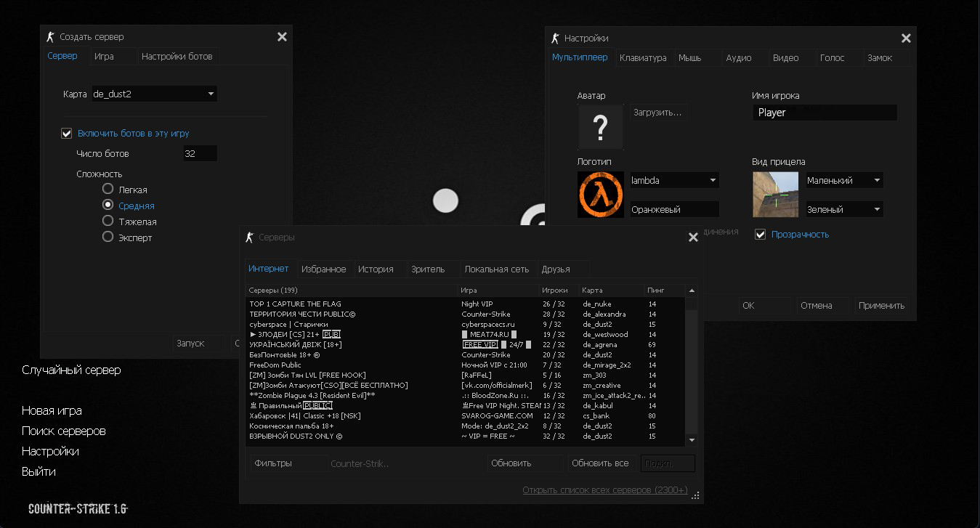This screenshot has width=980, height=528.
Task: Open the Маленький crosshair size dropdown
Action: coord(843,180)
